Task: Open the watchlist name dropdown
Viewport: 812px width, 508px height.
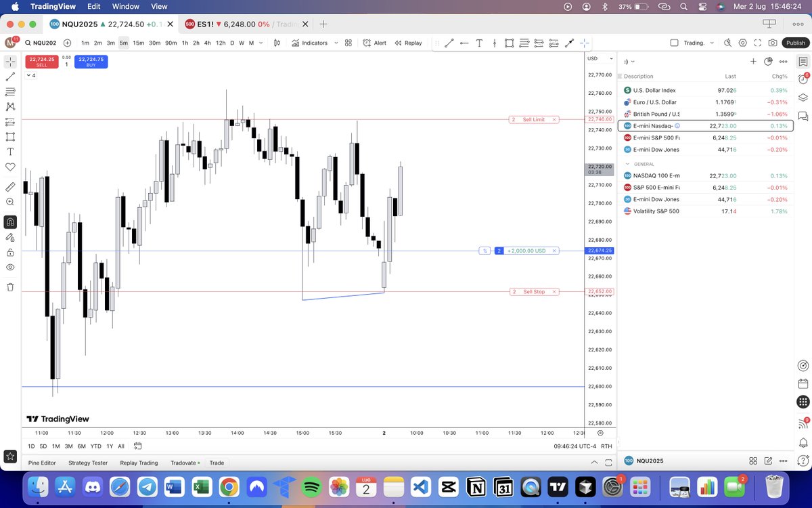Action: pos(629,61)
